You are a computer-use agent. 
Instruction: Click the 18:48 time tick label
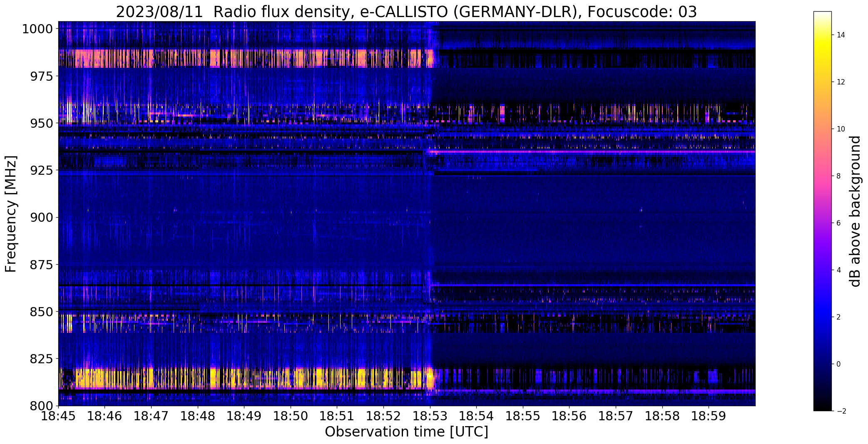(198, 416)
